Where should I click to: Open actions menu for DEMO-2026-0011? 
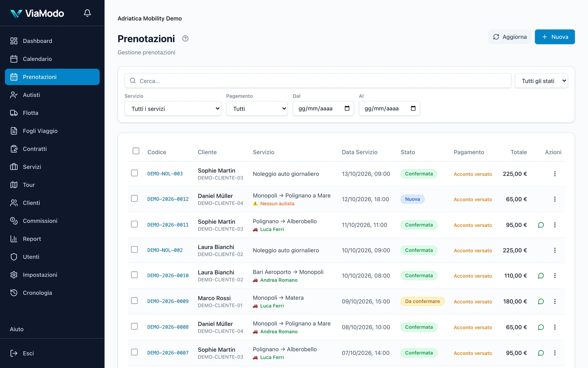click(x=555, y=225)
